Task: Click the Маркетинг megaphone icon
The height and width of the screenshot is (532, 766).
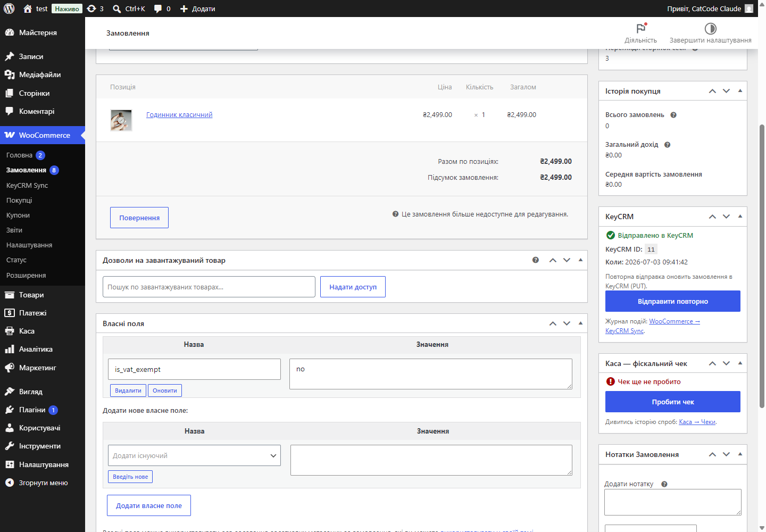Action: point(10,368)
